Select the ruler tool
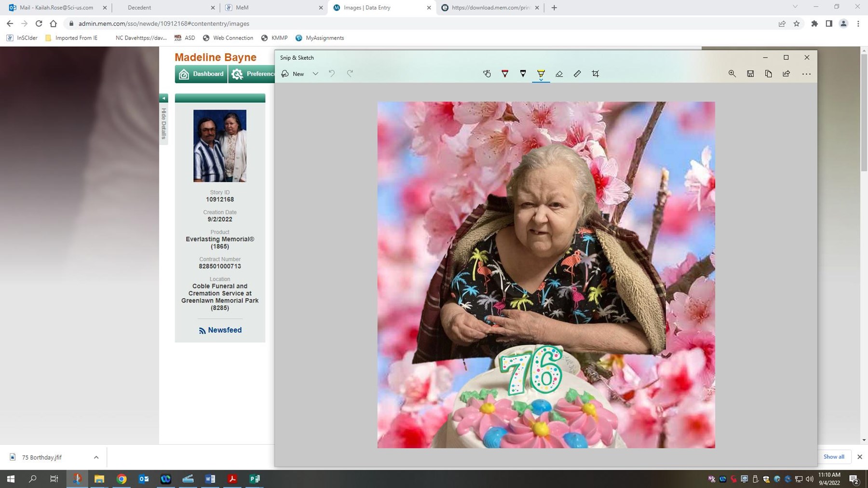The image size is (868, 488). (x=577, y=74)
